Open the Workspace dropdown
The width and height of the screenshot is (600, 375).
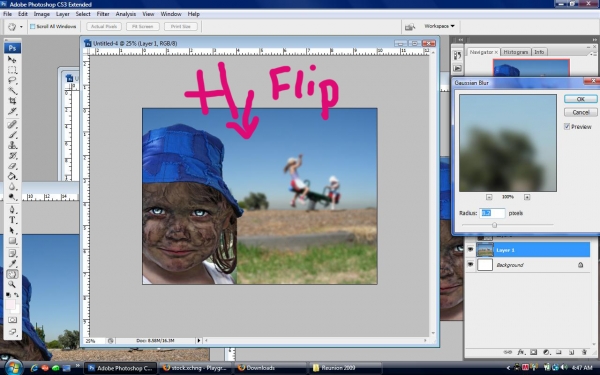tap(439, 26)
